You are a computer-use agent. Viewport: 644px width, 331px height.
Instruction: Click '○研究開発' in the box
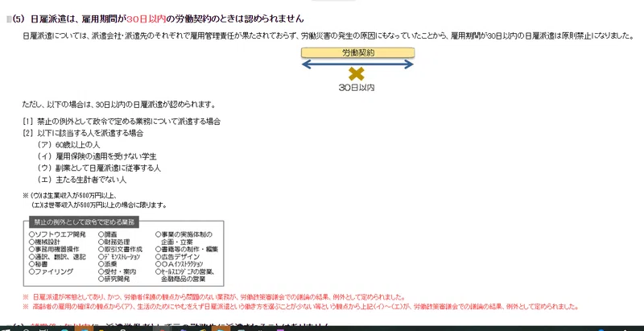(114, 279)
